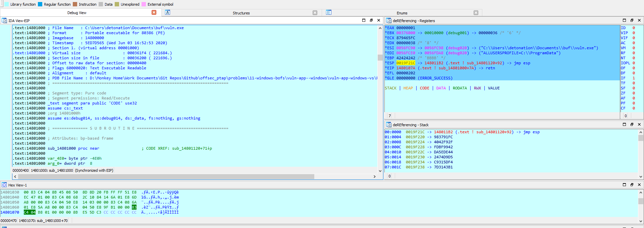Click the Regular function color swatch
The image size is (644, 228).
click(x=40, y=4)
